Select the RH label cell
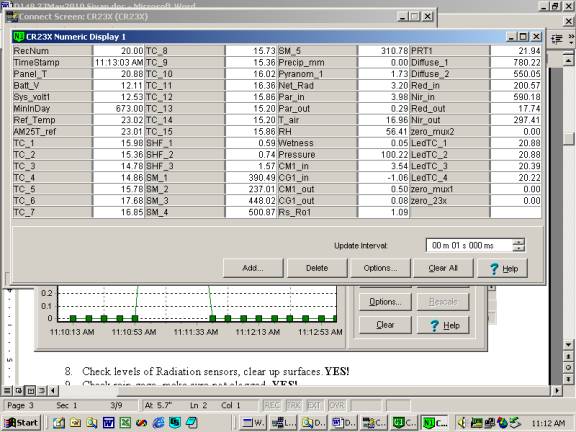 317,132
